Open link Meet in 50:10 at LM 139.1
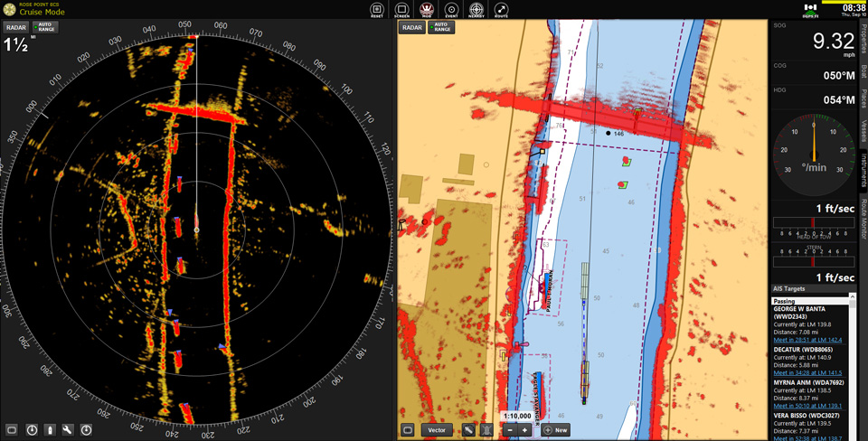The image size is (868, 441). point(807,406)
